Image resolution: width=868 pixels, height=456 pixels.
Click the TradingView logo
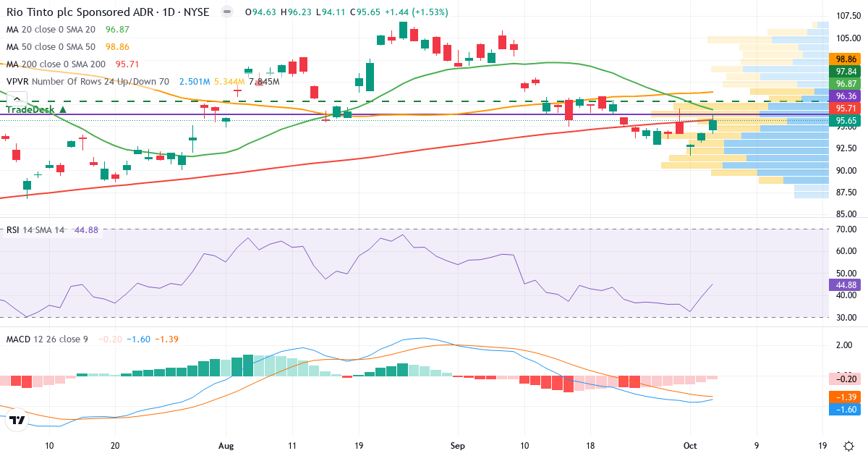tap(18, 420)
